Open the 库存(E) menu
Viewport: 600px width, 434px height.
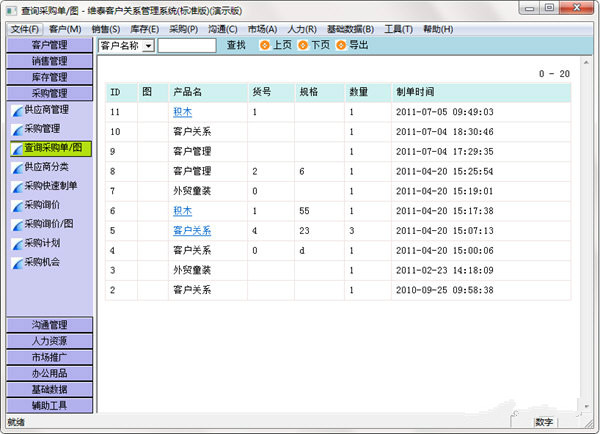[145, 29]
